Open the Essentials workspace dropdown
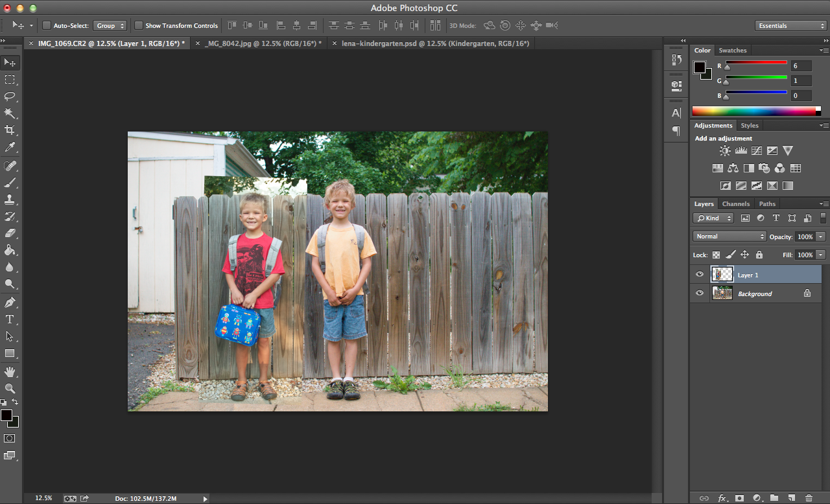Screen dimensions: 830x504 (790, 26)
